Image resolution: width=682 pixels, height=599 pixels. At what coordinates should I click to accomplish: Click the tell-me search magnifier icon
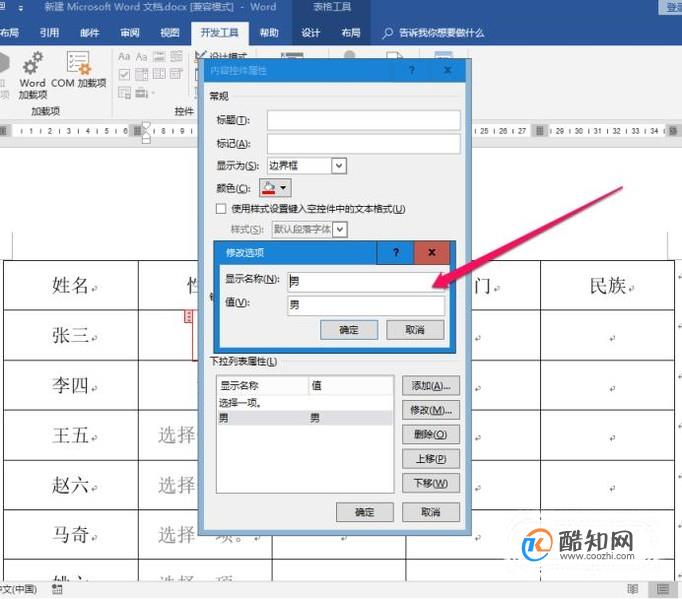coord(388,33)
